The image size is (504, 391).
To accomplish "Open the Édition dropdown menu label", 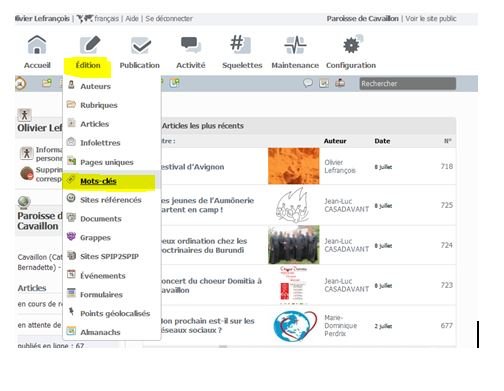I will tap(88, 65).
